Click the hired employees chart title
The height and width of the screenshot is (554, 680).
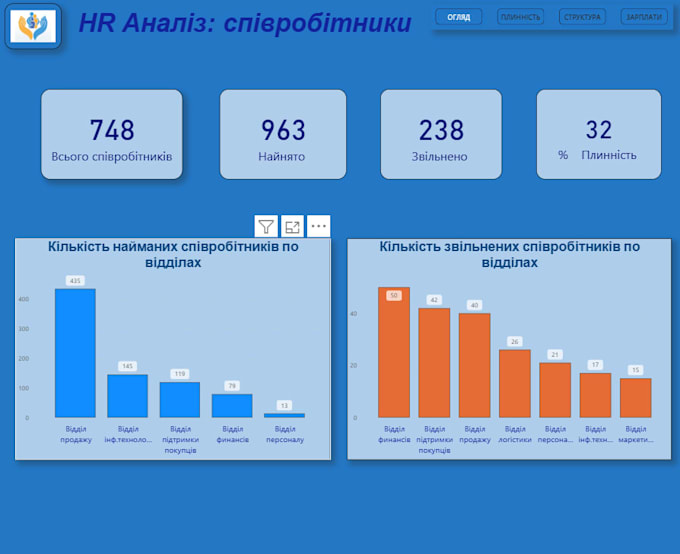click(x=173, y=254)
